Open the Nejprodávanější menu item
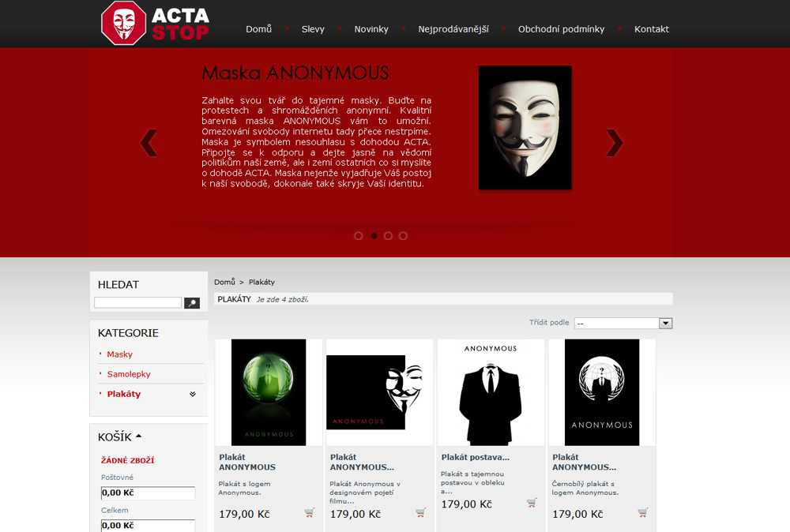Image resolution: width=790 pixels, height=532 pixels. [x=453, y=29]
